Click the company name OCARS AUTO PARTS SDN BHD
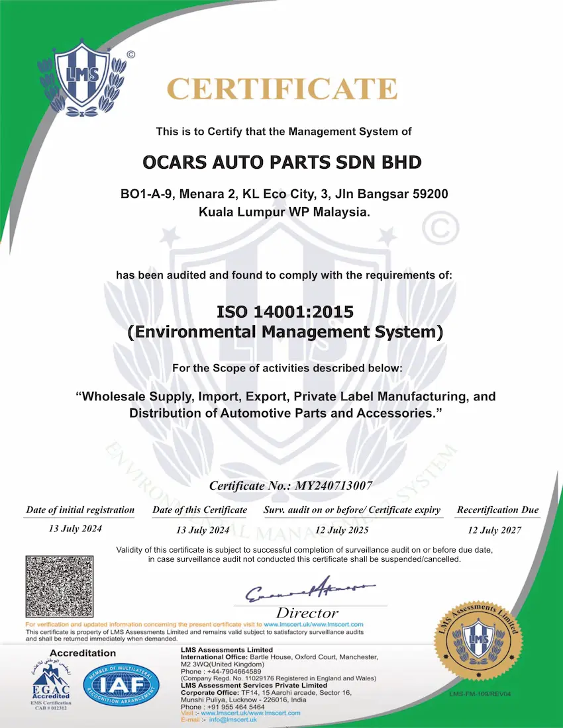 click(x=281, y=162)
